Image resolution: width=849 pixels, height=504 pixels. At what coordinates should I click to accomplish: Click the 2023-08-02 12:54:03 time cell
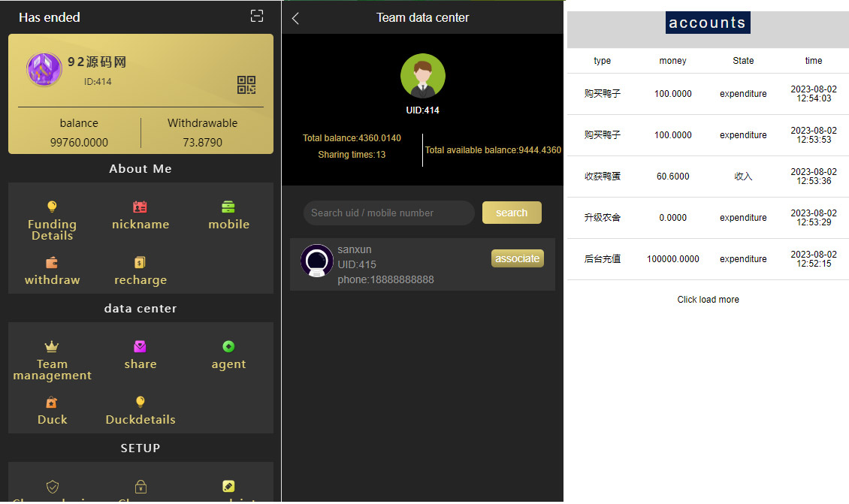click(x=813, y=94)
